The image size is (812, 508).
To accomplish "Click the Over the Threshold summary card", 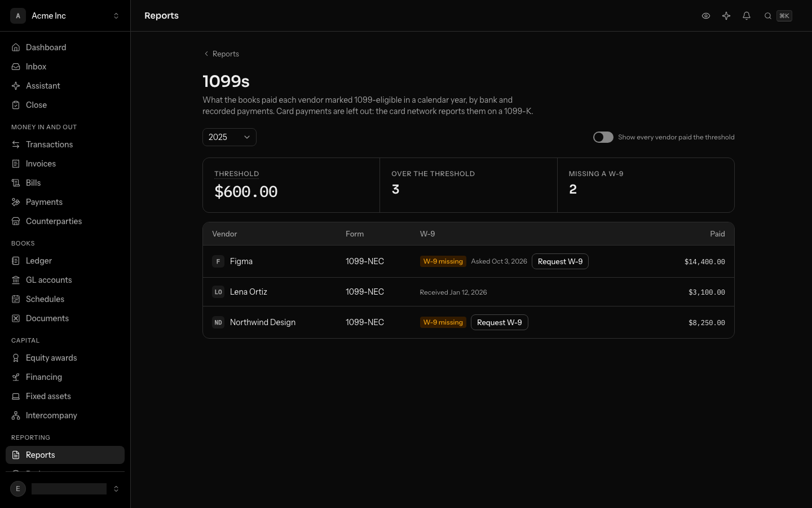I will coord(469,185).
